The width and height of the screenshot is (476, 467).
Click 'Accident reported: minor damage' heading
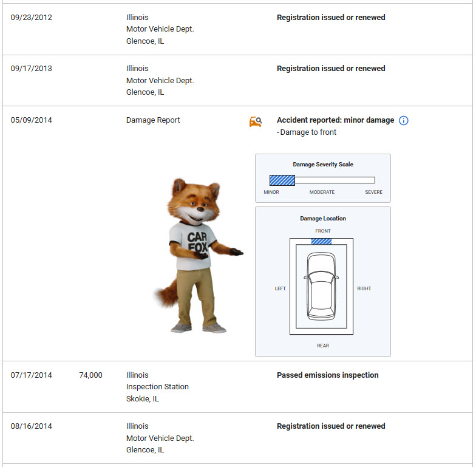(x=335, y=120)
